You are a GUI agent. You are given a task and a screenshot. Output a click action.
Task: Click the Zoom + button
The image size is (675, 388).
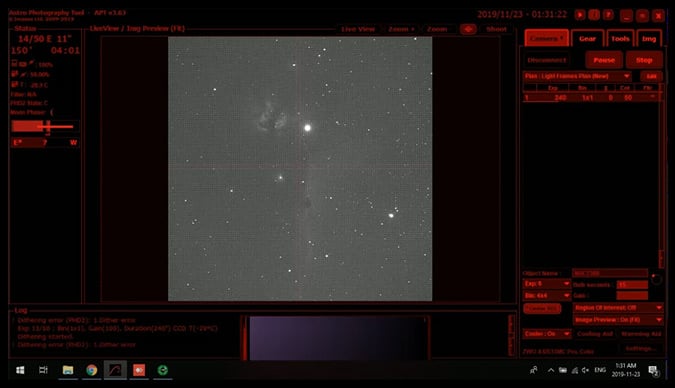pos(401,29)
